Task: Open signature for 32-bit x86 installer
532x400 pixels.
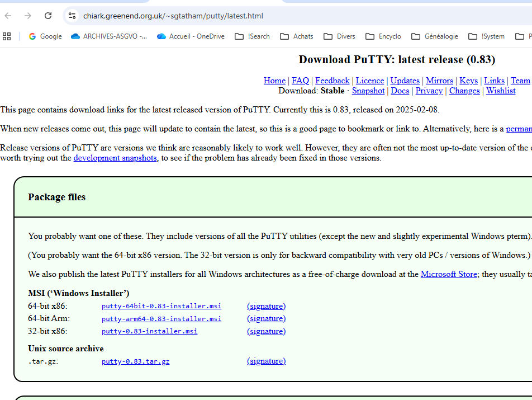Action: click(x=267, y=331)
